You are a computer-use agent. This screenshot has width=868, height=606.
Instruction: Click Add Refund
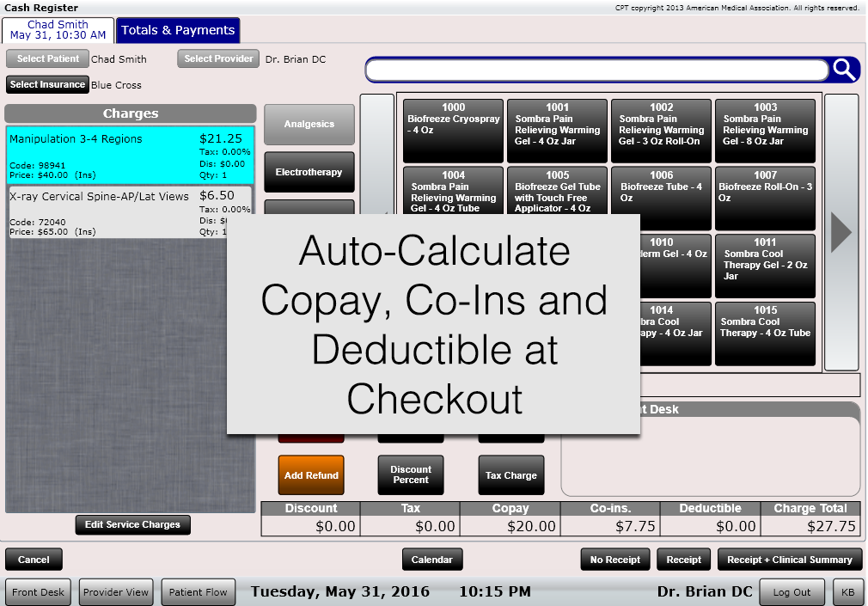(x=310, y=474)
